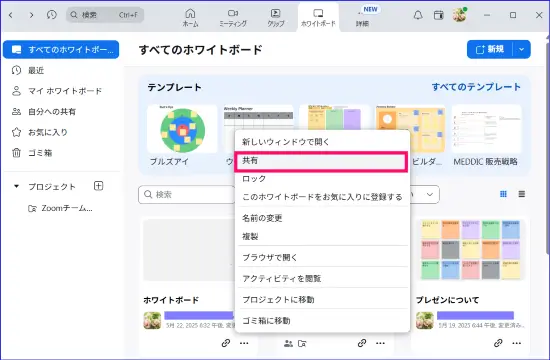Switch to grid view icon
The image size is (550, 360).
tap(503, 194)
